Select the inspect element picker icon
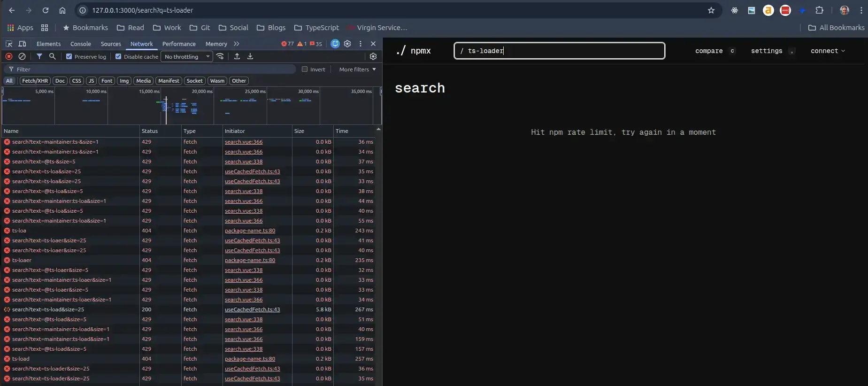Screen dimensions: 868x386 [9, 44]
